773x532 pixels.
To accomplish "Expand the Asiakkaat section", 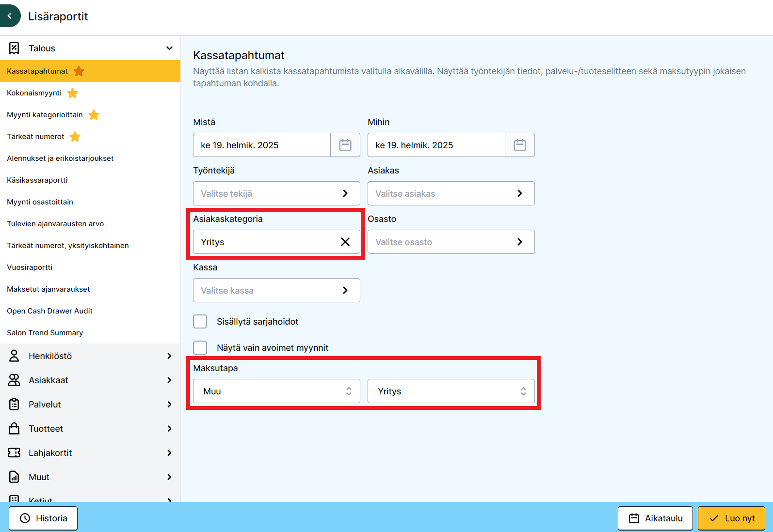I will point(169,380).
